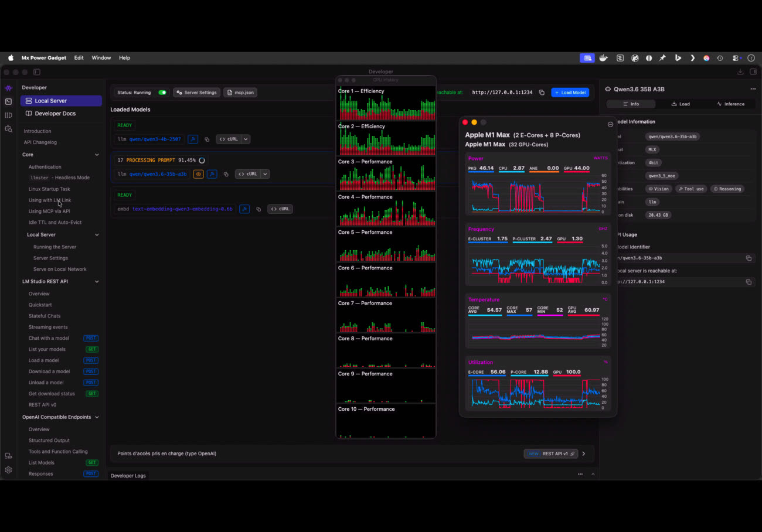
Task: Toggle the orange vision eye on qwen3.6-35b-a3b
Action: coord(198,174)
